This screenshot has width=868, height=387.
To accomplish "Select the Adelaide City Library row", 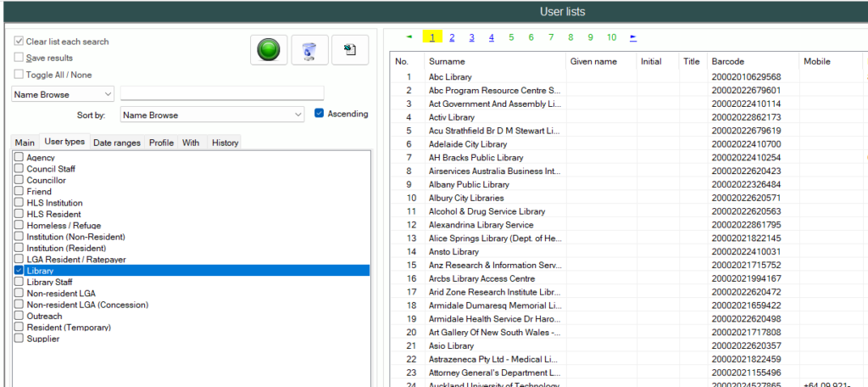I will [x=629, y=143].
